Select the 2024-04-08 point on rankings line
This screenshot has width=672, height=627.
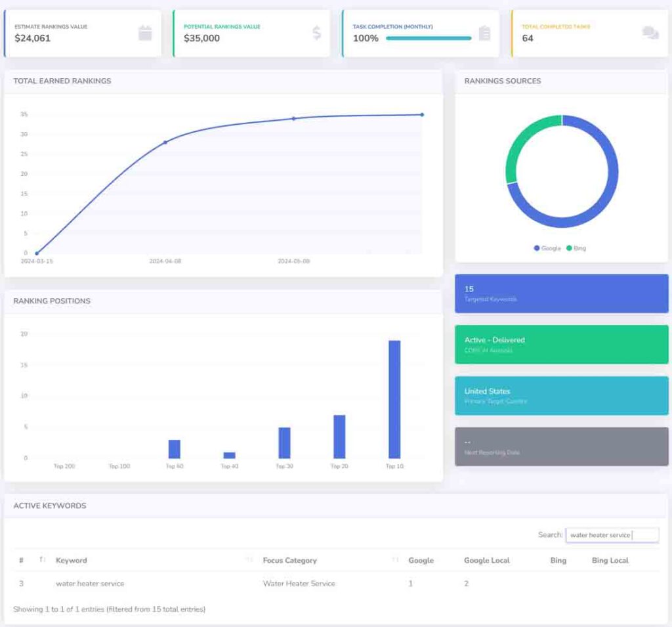tap(165, 142)
